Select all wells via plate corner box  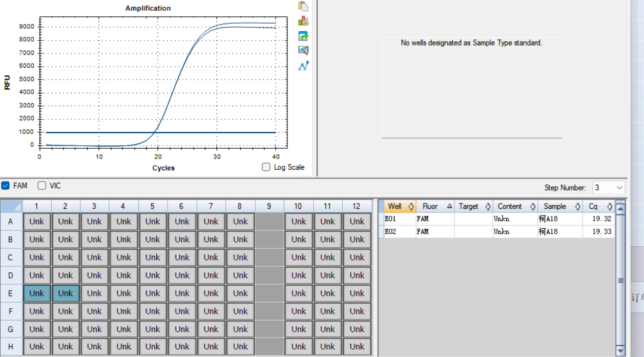coord(11,206)
